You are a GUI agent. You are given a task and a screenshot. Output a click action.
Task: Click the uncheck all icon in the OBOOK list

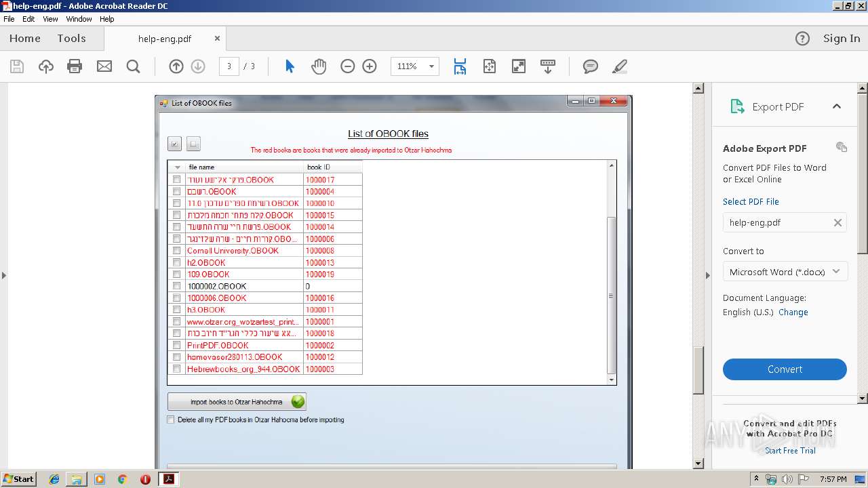[193, 144]
